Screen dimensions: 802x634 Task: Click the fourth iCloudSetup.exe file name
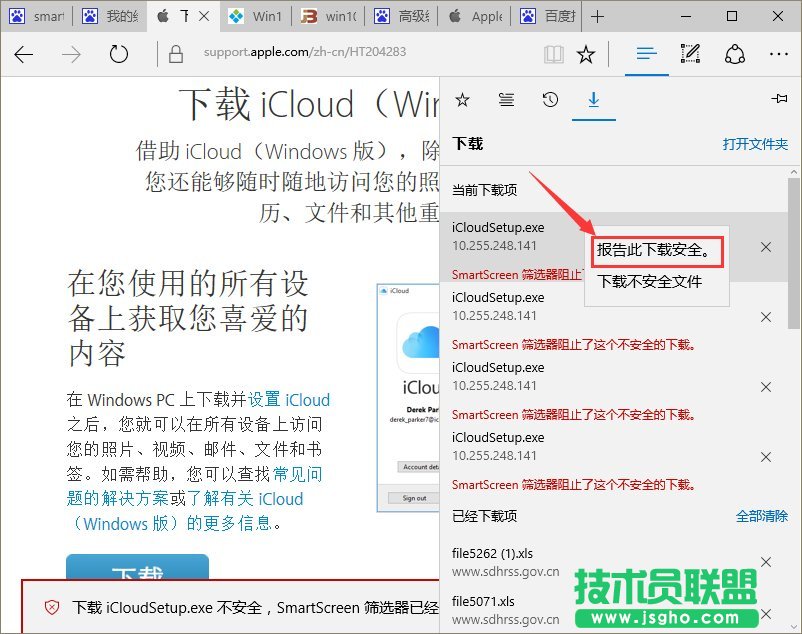point(498,438)
